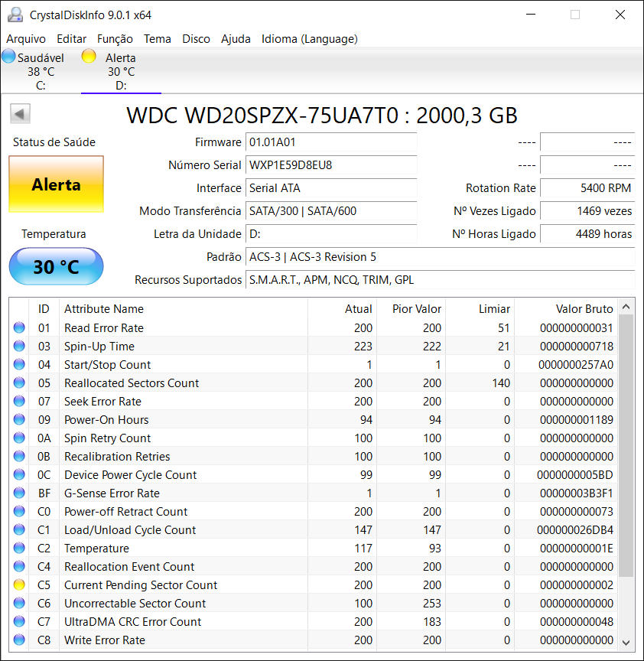Click the ID column header

coord(44,309)
